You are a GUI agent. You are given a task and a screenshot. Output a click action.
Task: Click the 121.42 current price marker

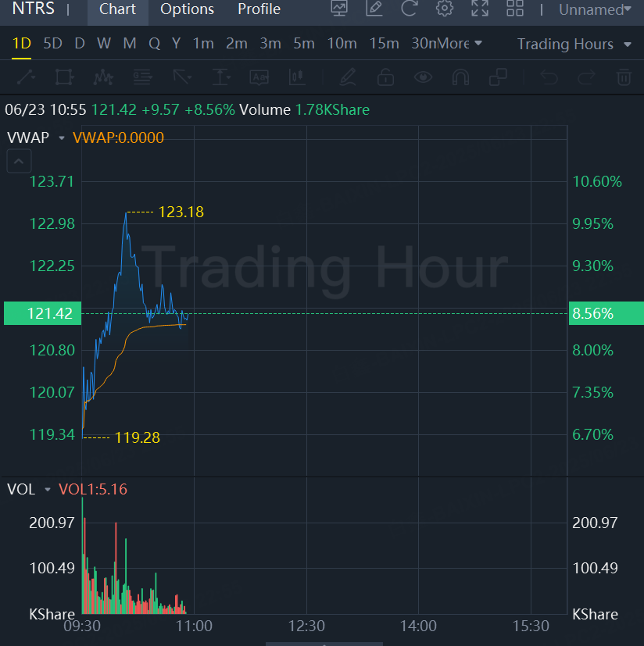tap(42, 313)
